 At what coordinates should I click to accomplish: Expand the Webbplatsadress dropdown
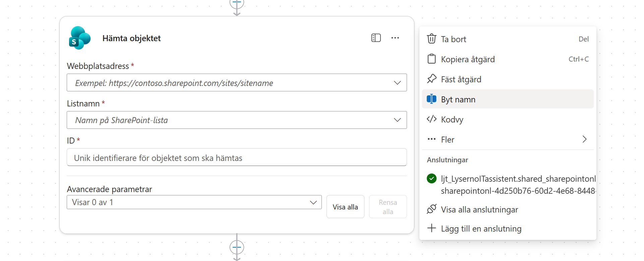[x=397, y=83]
